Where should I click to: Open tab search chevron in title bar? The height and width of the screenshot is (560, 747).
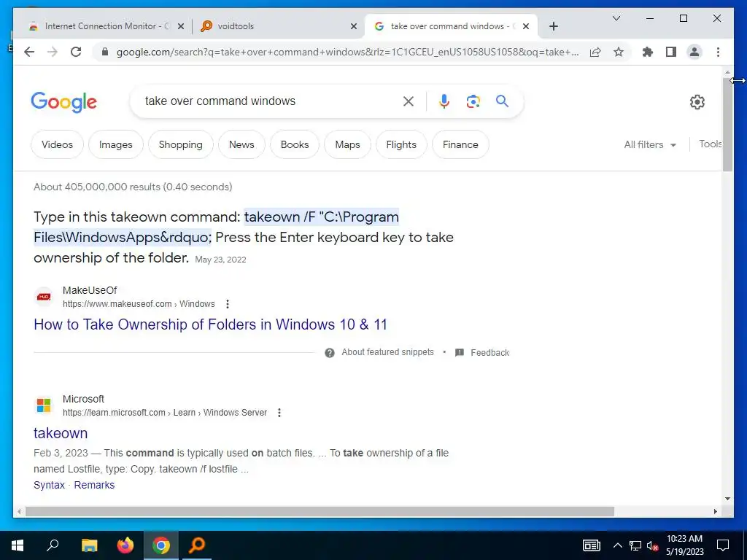(616, 18)
